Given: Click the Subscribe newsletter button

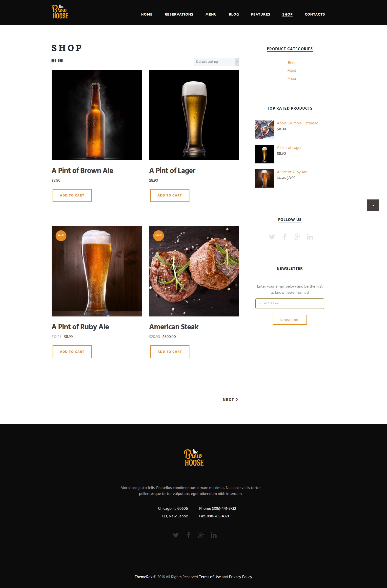Looking at the screenshot, I should pyautogui.click(x=290, y=320).
